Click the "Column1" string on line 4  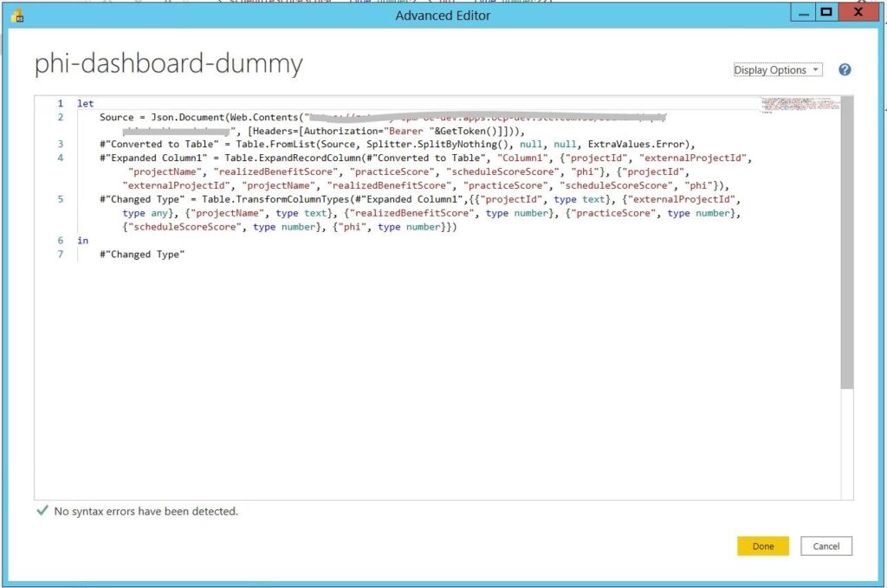(x=522, y=158)
